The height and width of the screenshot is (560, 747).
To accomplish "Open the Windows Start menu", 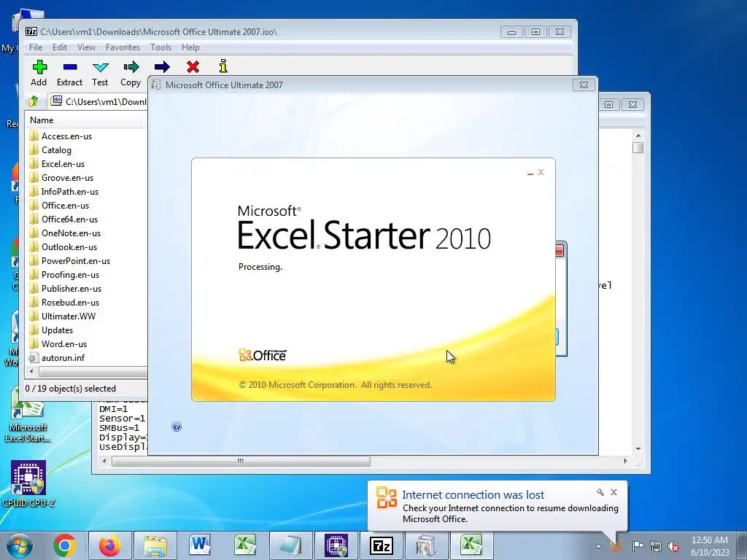I will point(20,545).
